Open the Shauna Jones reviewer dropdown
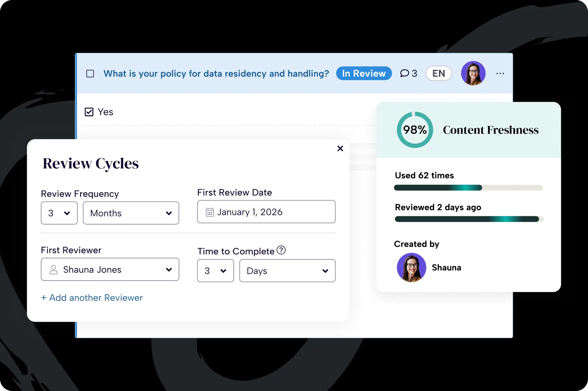This screenshot has width=588, height=391. click(110, 269)
